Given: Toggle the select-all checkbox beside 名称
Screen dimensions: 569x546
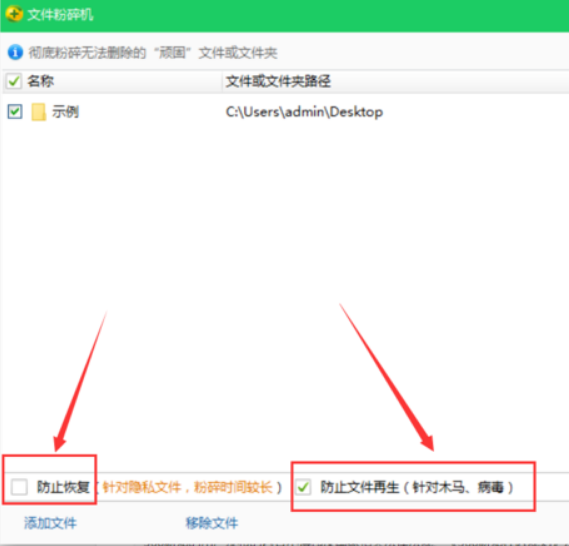Looking at the screenshot, I should pos(14,81).
